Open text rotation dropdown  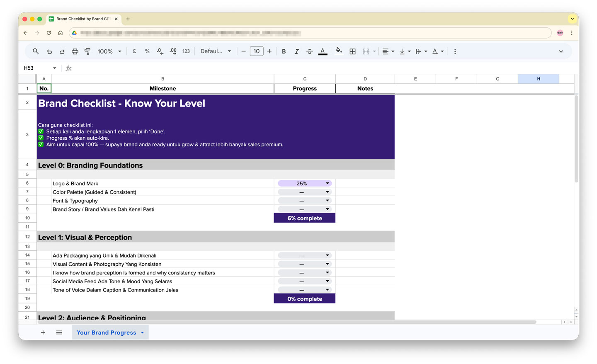pyautogui.click(x=438, y=51)
